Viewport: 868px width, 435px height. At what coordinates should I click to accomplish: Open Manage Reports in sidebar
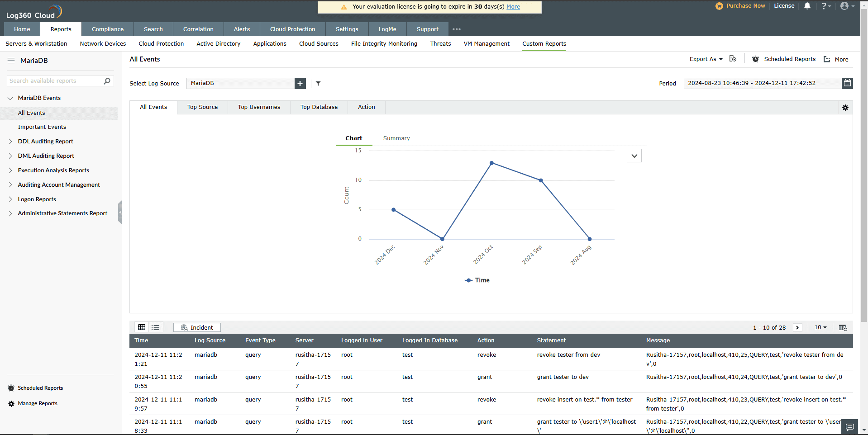pos(38,403)
